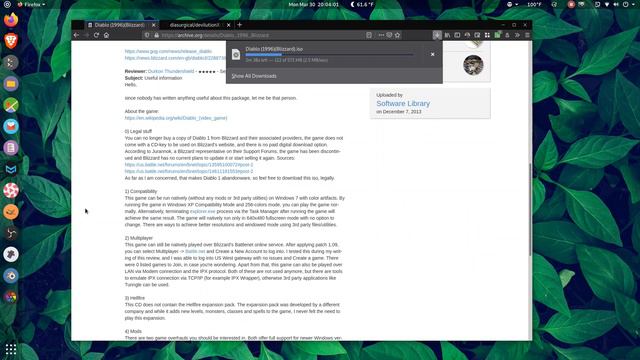Image resolution: width=640 pixels, height=360 pixels.
Task: Click the 'on December 7, 2013' text
Action: [399, 112]
